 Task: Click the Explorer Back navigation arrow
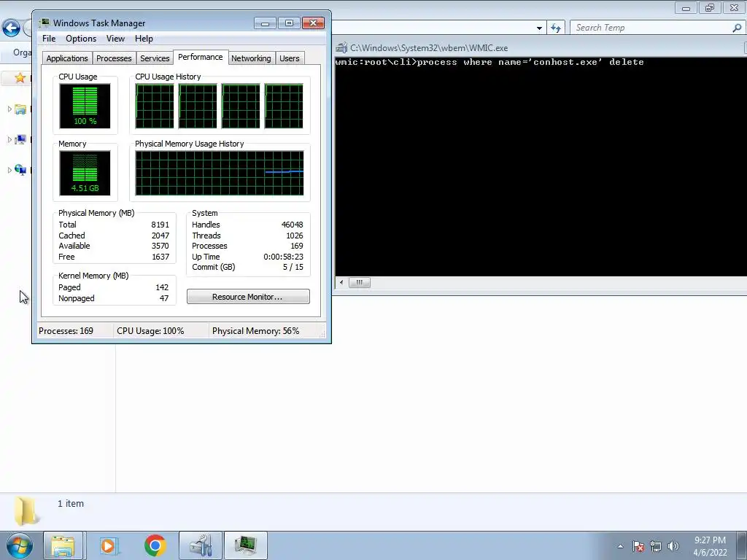(x=11, y=28)
